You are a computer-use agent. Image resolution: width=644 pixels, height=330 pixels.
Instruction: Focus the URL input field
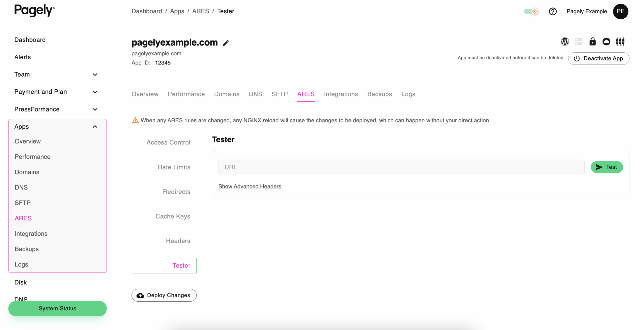(x=401, y=167)
